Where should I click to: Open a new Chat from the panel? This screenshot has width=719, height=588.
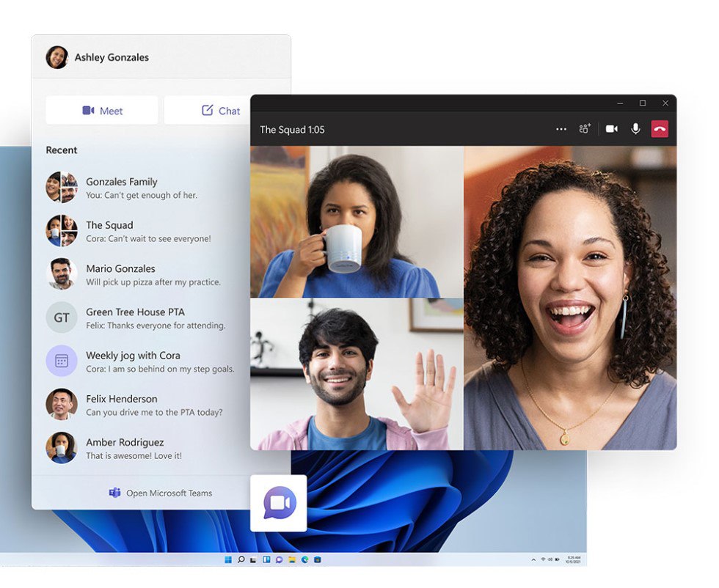point(207,111)
